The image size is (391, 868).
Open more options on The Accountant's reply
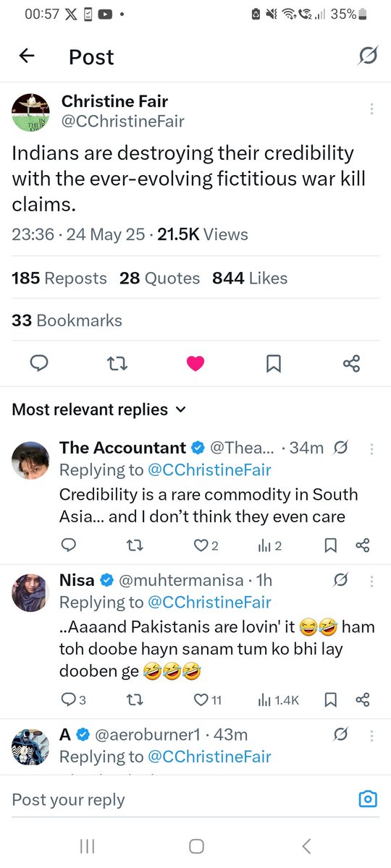pos(371,448)
